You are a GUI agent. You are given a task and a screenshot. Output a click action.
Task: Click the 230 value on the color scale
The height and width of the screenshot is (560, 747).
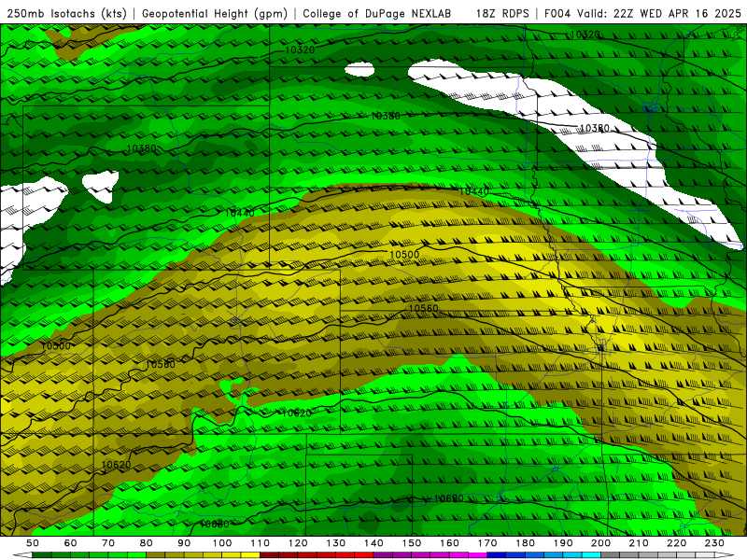[715, 543]
